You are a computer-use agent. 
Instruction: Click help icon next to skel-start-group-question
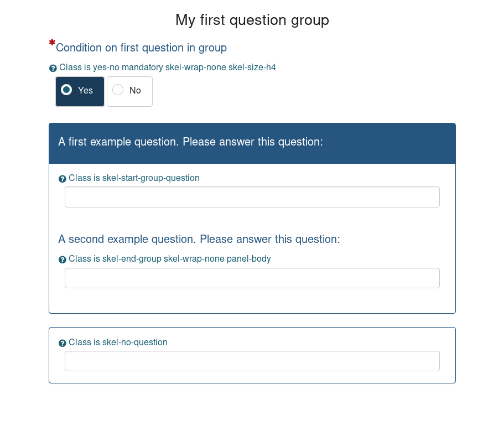coord(63,179)
